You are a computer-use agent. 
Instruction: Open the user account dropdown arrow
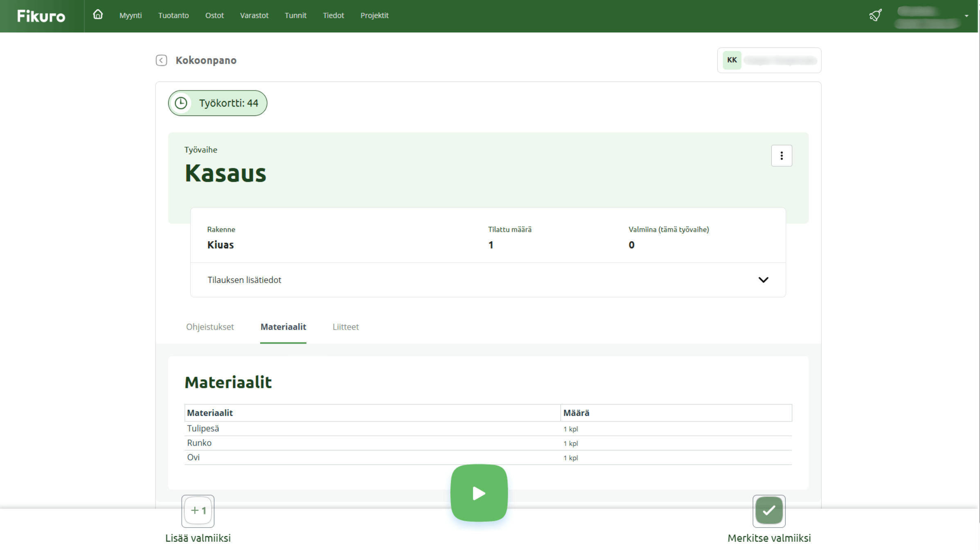tap(966, 16)
